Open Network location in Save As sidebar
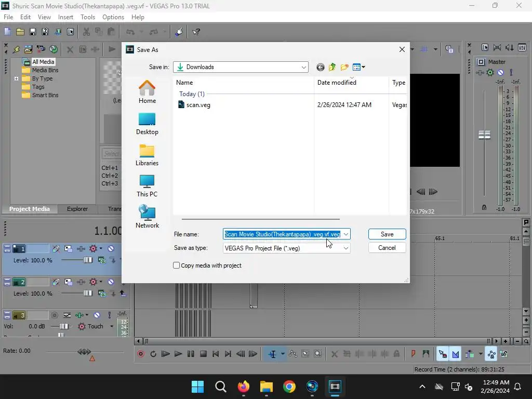Viewport: 532px width, 399px height. click(x=147, y=217)
